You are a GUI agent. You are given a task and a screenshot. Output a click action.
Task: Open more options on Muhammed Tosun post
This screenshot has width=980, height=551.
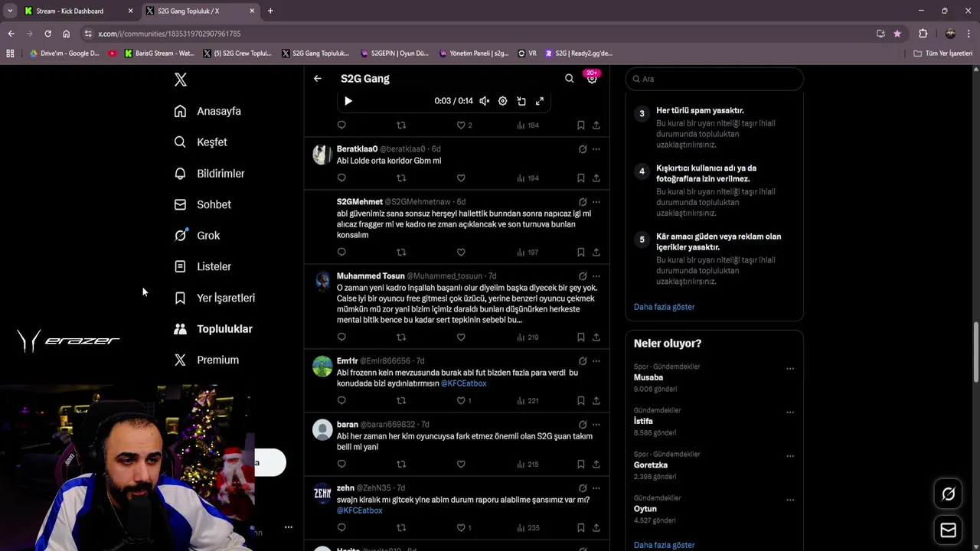tap(596, 276)
